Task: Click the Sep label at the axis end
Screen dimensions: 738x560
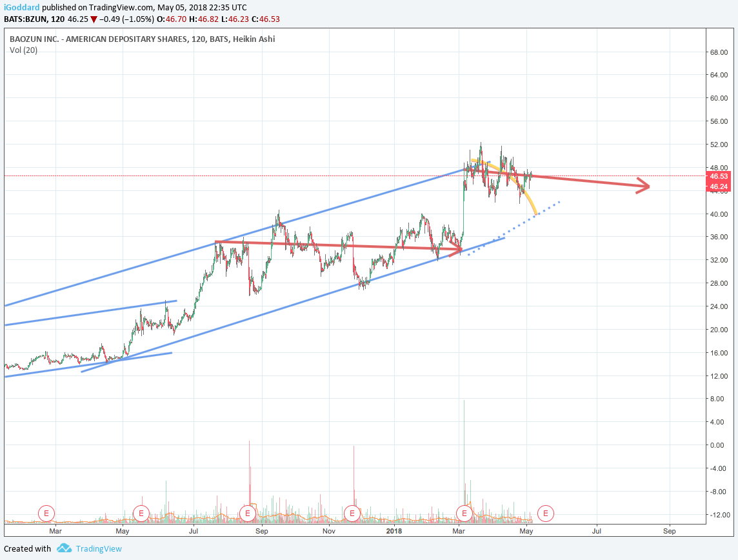Action: click(669, 531)
